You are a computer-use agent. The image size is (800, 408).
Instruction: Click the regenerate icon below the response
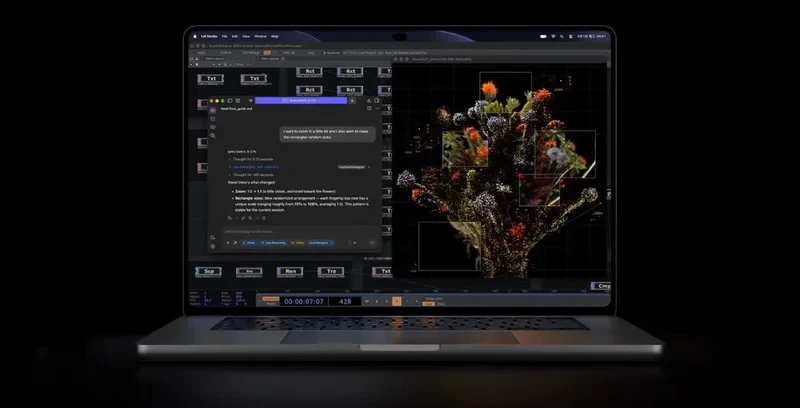click(x=230, y=218)
